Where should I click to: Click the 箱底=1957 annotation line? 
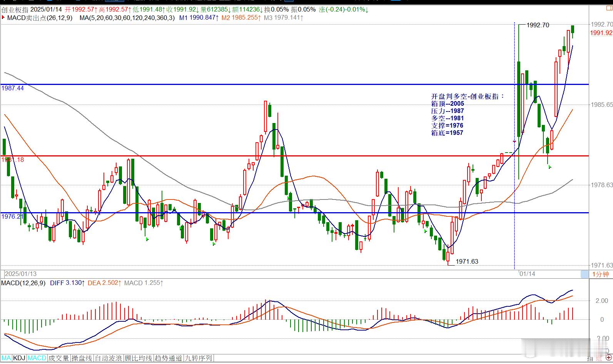[x=447, y=133]
